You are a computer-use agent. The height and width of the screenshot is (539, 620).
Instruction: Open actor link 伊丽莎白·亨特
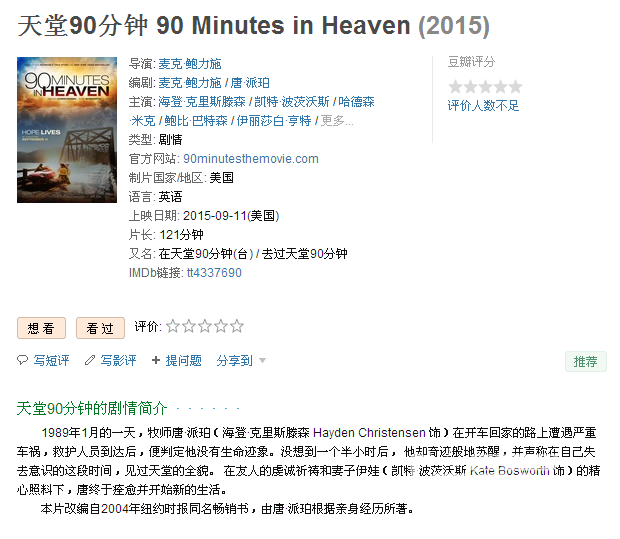(274, 121)
